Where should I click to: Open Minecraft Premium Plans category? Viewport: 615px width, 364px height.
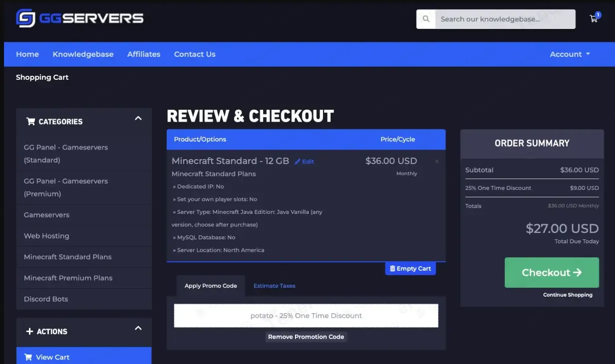[68, 278]
